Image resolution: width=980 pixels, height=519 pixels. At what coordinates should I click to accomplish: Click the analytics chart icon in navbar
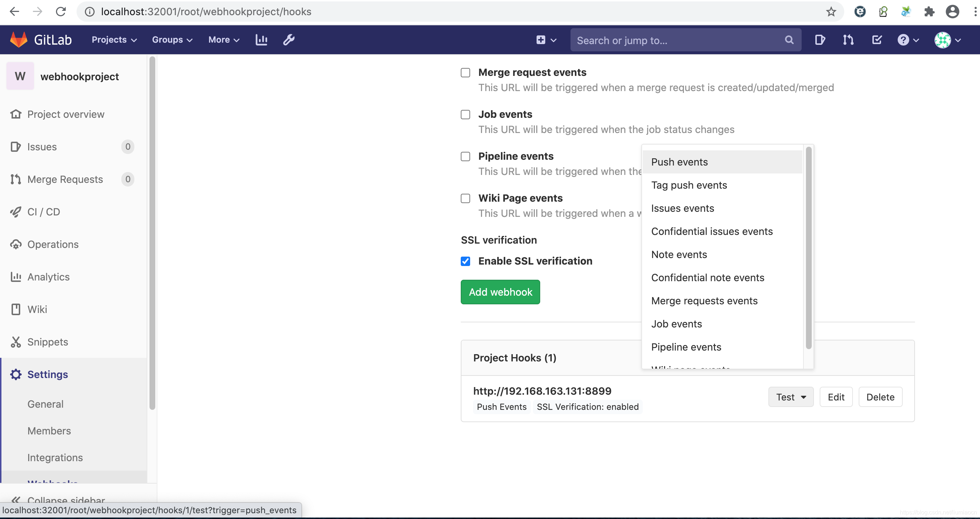[x=261, y=40]
